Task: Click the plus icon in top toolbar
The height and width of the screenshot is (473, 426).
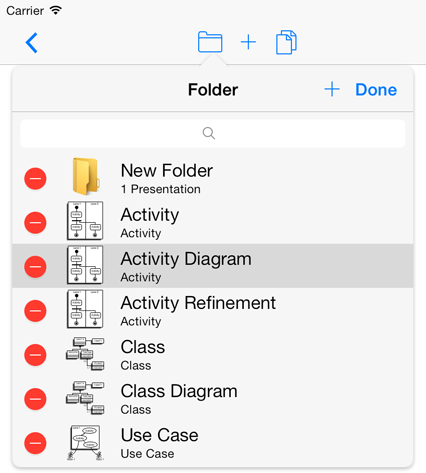Action: (248, 42)
